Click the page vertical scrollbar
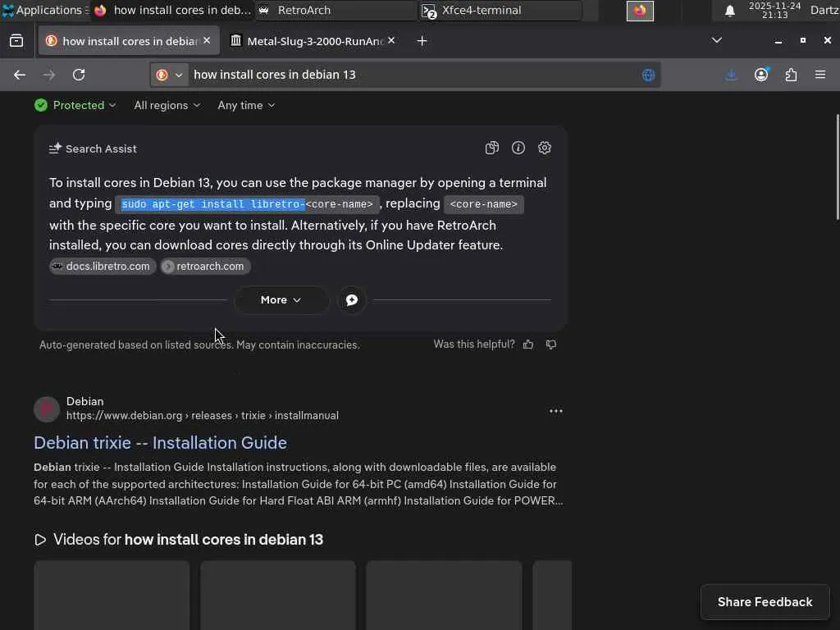840x630 pixels. pos(838,167)
